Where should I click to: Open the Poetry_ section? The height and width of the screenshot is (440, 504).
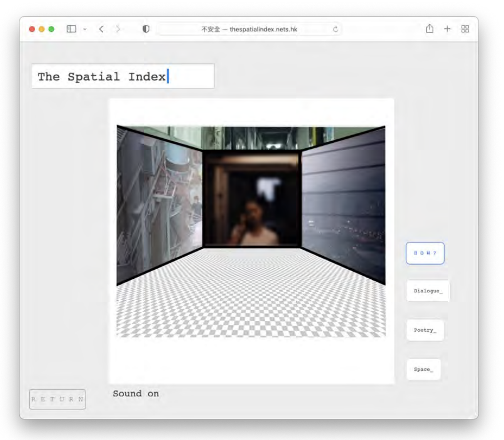pos(425,330)
